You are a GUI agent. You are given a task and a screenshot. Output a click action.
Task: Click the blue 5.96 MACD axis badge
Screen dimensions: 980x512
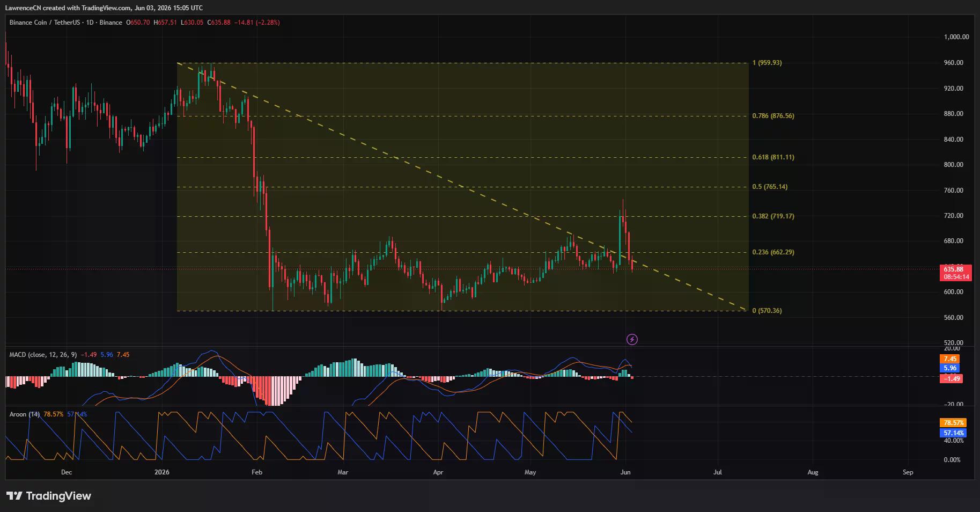950,368
